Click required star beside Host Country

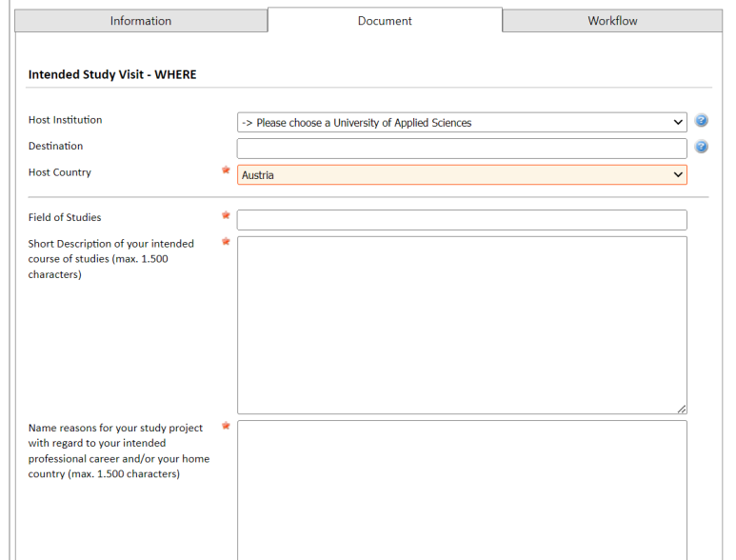coord(226,170)
